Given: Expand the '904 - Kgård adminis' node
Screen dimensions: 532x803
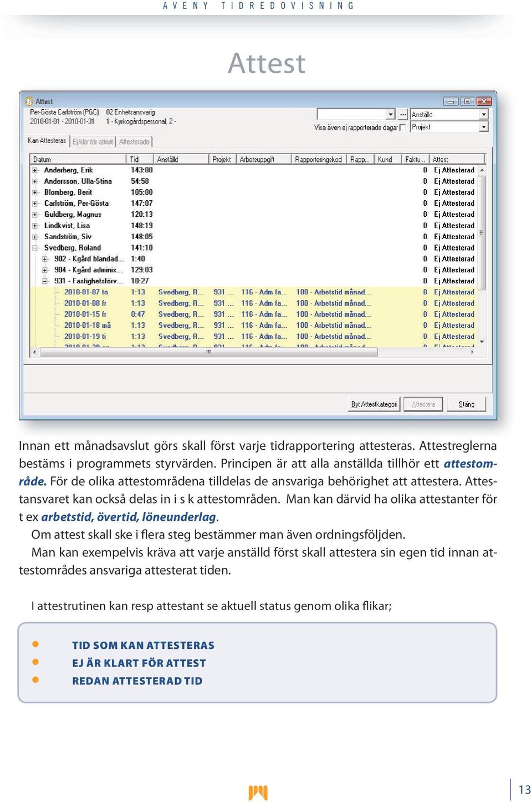Looking at the screenshot, I should 45,270.
